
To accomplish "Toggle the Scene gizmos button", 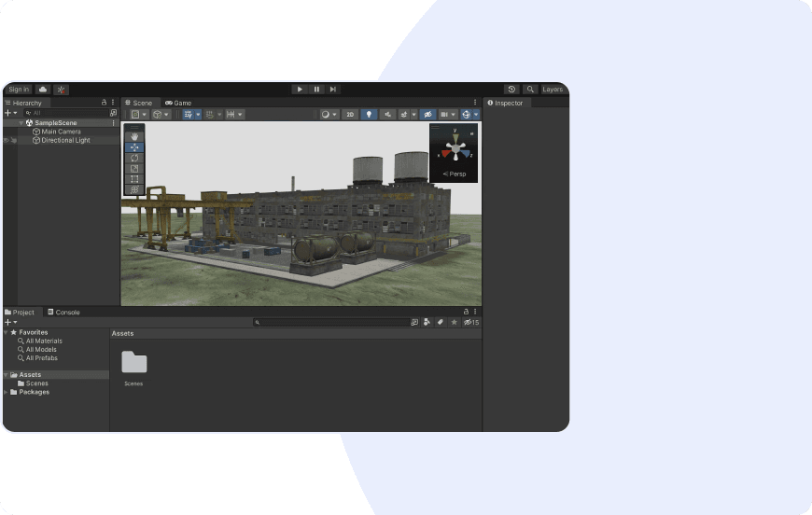I will pos(467,115).
